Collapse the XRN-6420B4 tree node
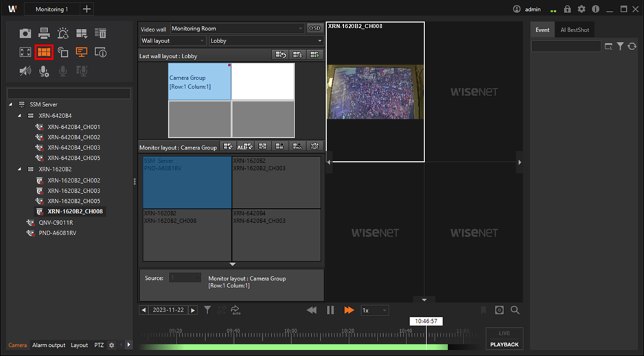Screen dimensions: 644x356 coord(21,116)
